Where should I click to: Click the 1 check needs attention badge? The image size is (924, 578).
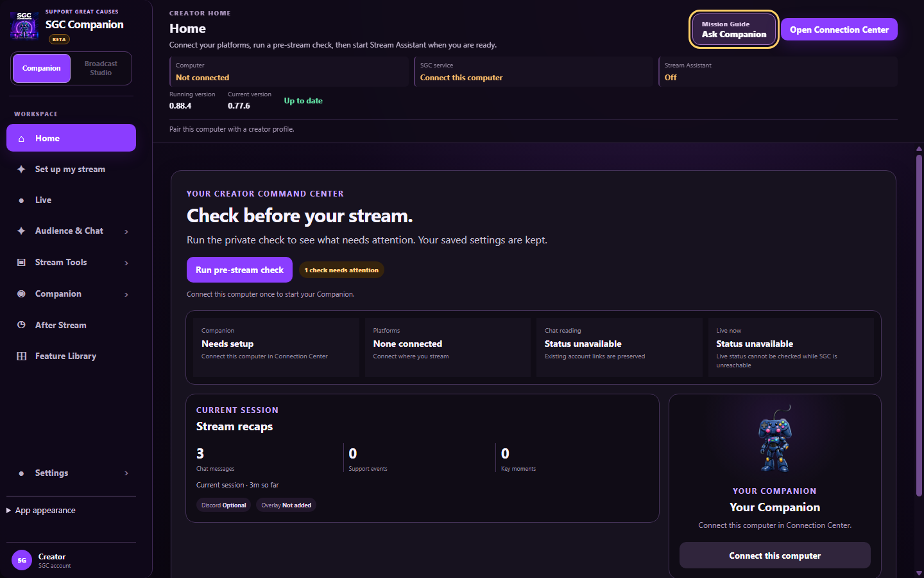coord(341,270)
